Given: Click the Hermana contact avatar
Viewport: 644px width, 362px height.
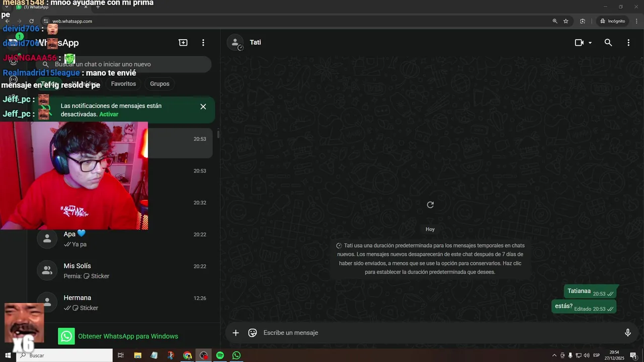Looking at the screenshot, I should [47, 303].
